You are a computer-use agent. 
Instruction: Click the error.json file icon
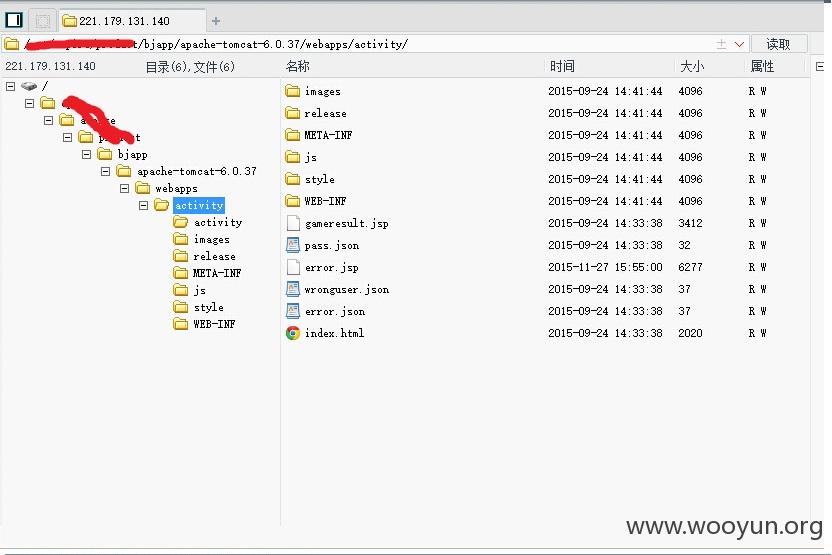click(293, 311)
